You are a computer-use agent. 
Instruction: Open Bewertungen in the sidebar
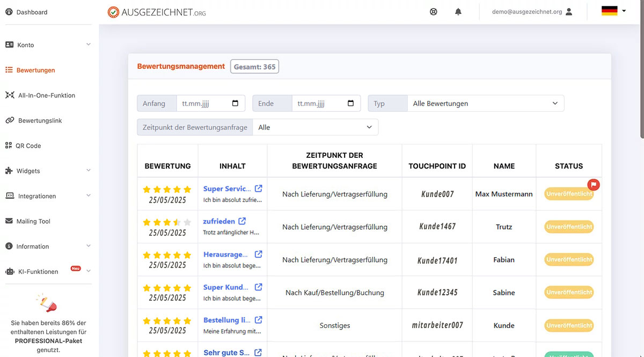(35, 70)
